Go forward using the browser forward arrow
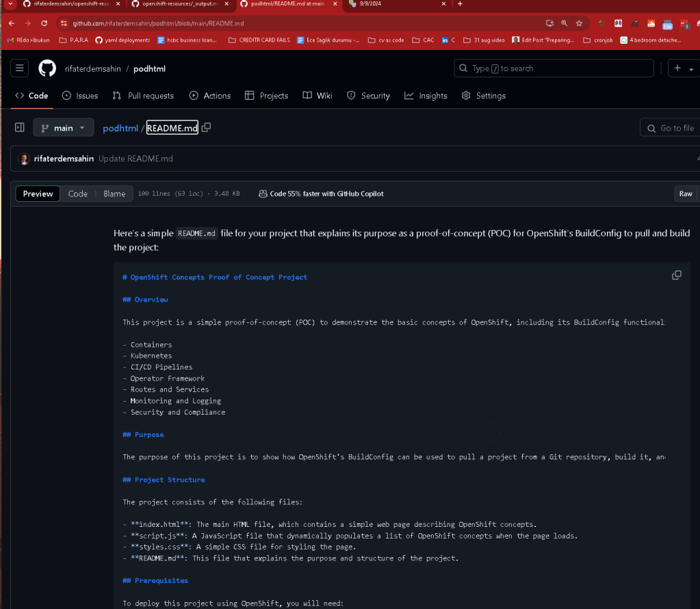Viewport: 700px width, 609px height. [x=27, y=23]
